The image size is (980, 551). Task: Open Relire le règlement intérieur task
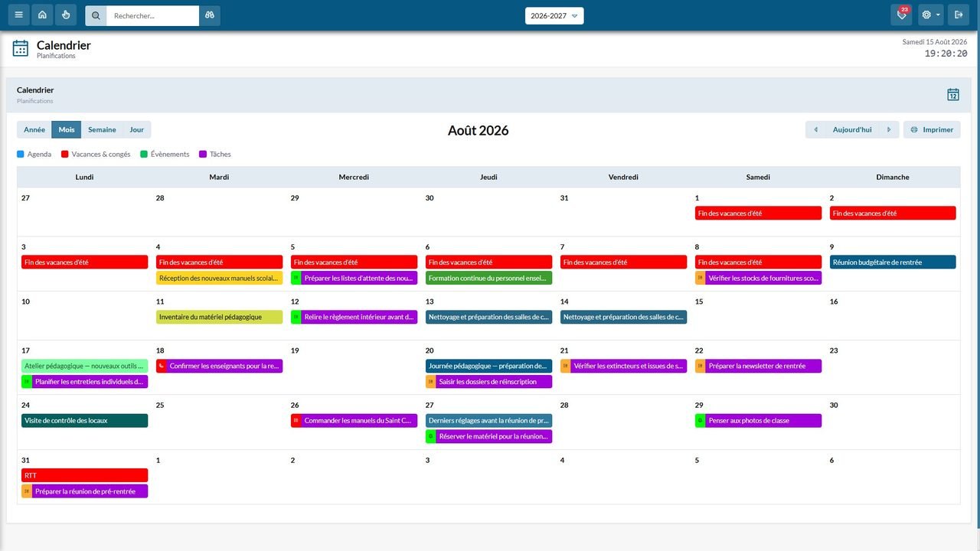(x=354, y=317)
